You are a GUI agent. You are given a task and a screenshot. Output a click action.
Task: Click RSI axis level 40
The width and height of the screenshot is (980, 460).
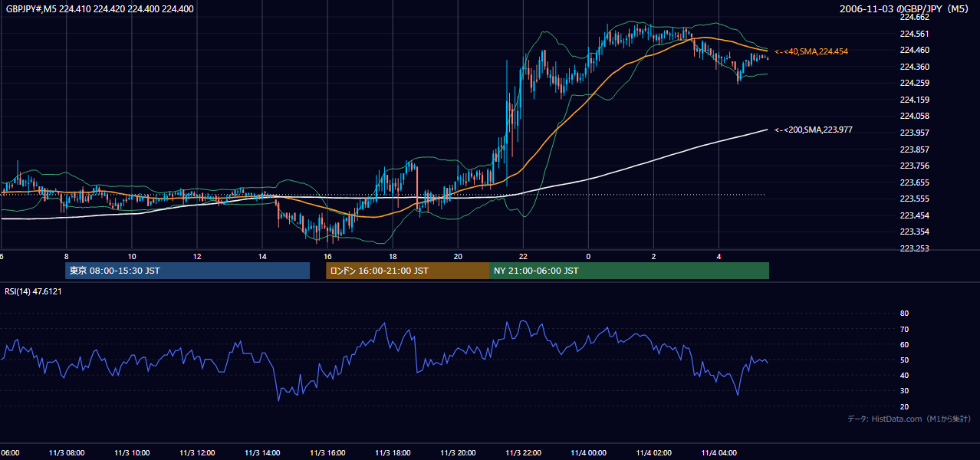(904, 375)
